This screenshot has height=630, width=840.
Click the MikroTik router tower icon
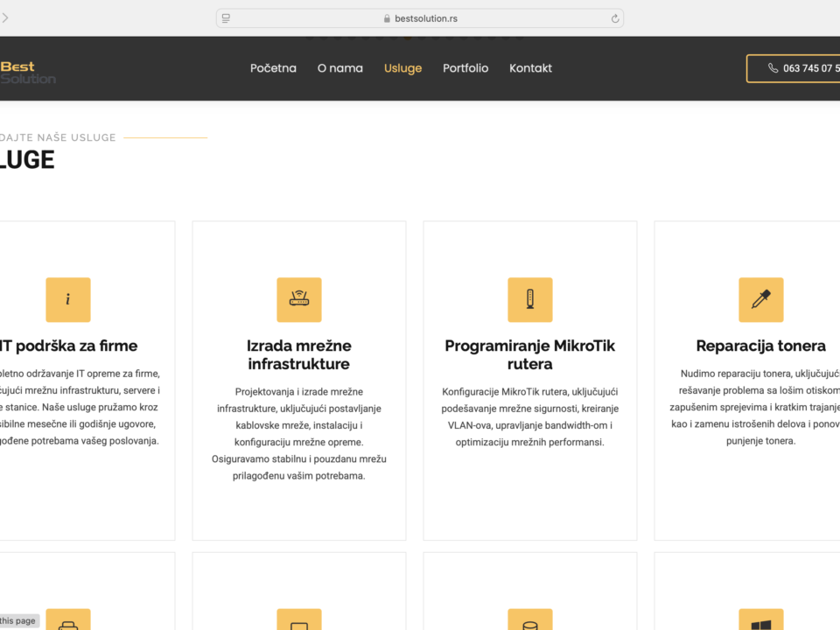tap(530, 300)
